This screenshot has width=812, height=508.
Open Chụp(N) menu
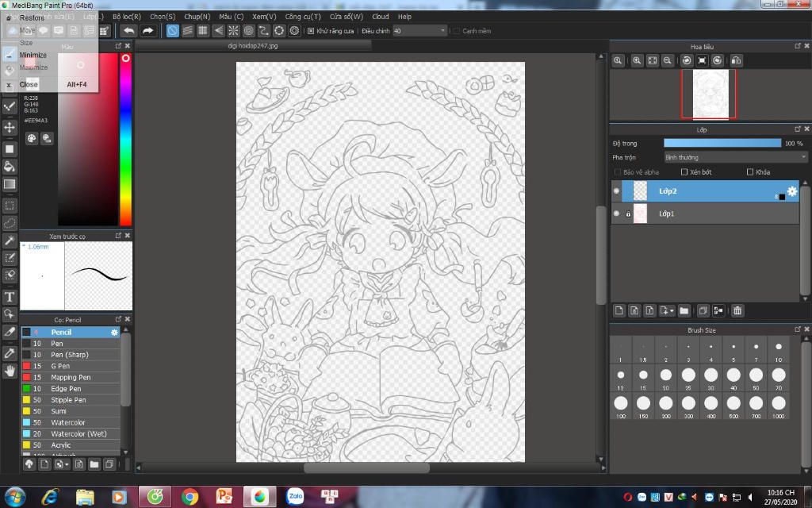coord(197,17)
